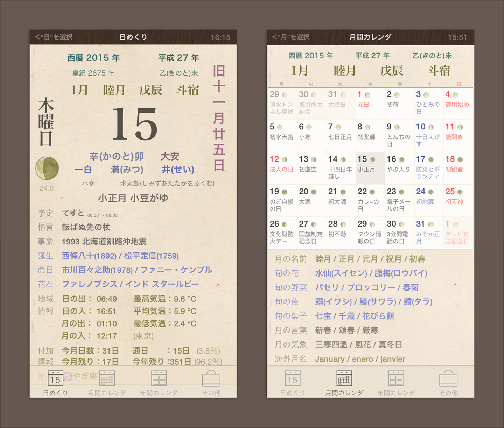Image resolution: width=504 pixels, height=428 pixels.
Task: Open パセリ seasonal vegetable link
Action: click(x=327, y=287)
